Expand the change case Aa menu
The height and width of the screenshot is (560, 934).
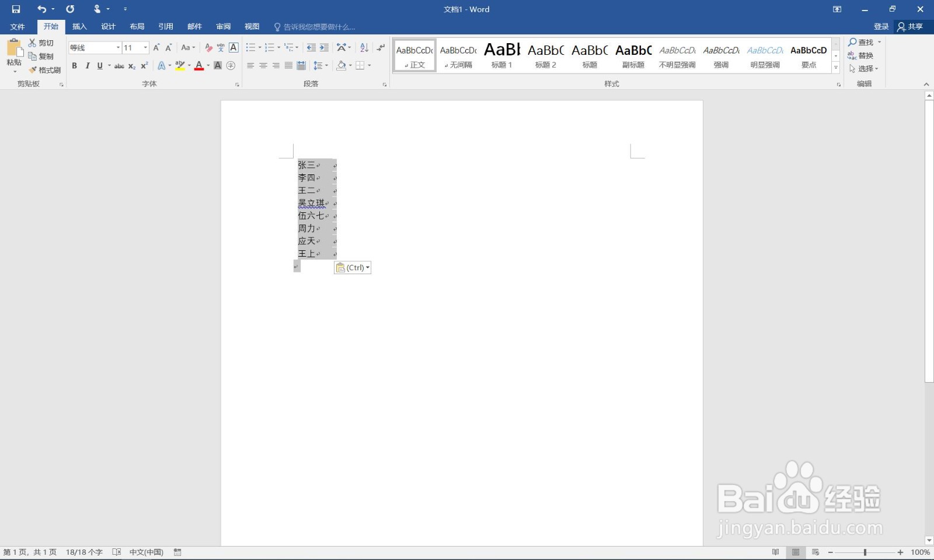(188, 48)
